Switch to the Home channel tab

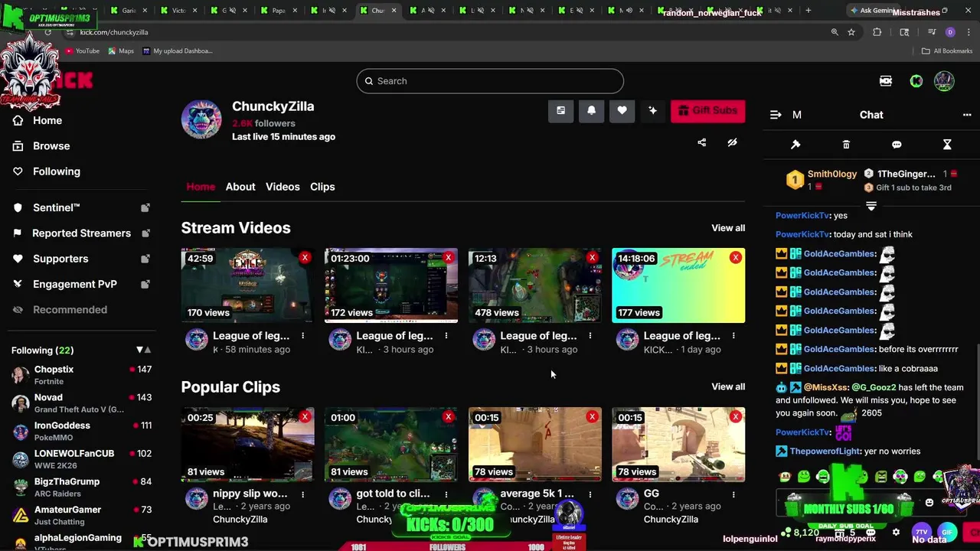(201, 187)
